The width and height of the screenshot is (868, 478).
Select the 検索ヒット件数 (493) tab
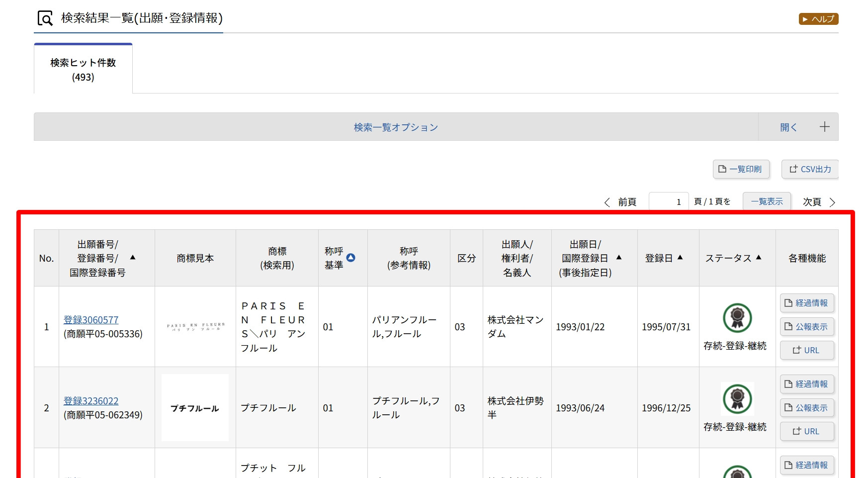pos(83,69)
